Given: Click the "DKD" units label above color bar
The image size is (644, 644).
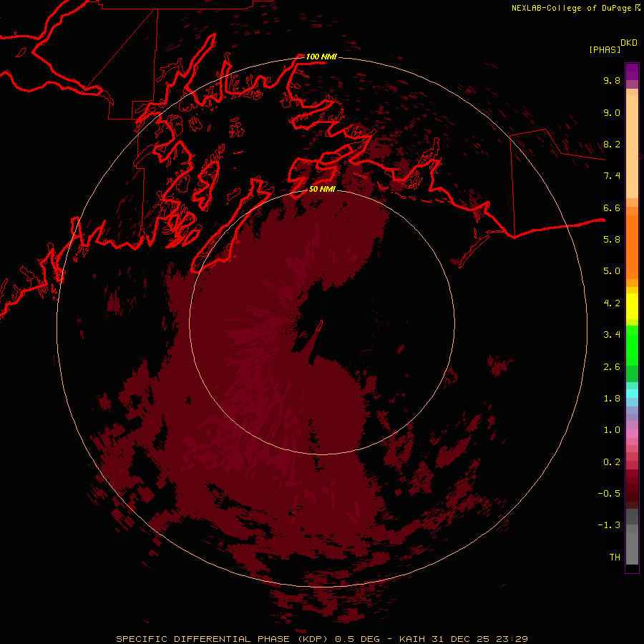Looking at the screenshot, I should (x=629, y=43).
